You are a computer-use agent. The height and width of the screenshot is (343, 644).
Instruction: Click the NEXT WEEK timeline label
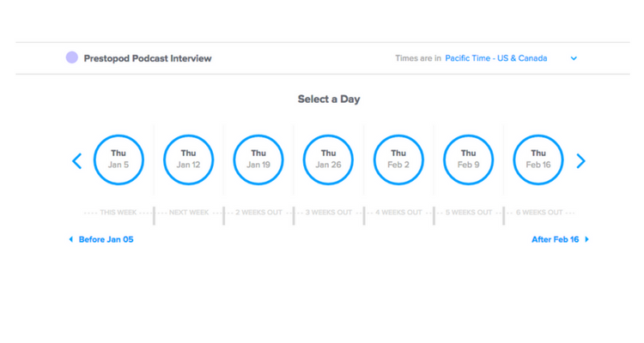(189, 212)
